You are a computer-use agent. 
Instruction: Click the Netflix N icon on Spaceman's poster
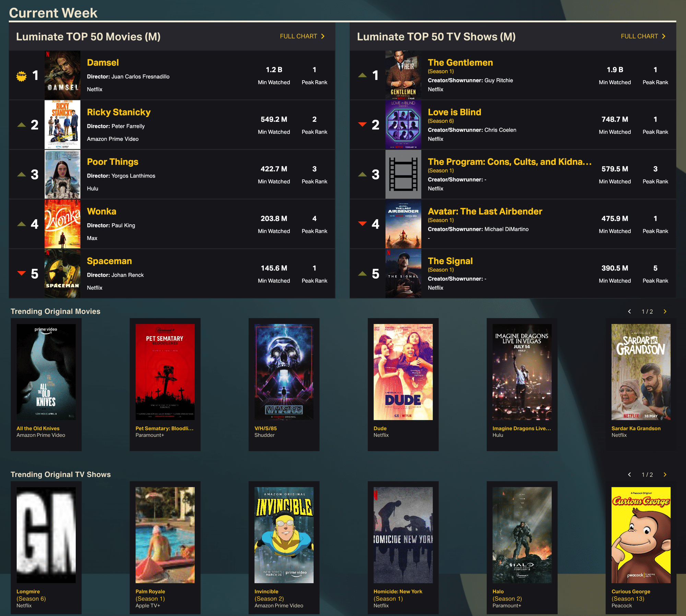[48, 253]
